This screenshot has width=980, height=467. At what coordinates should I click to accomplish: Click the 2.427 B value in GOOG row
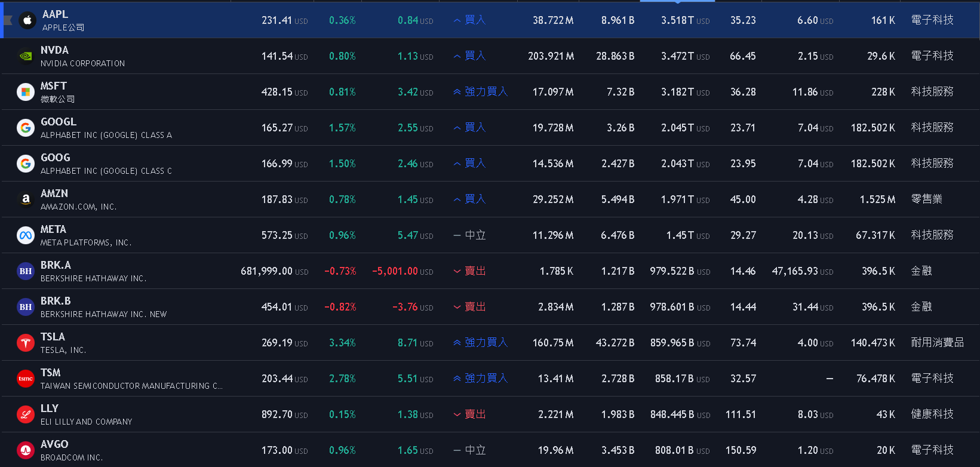click(x=618, y=164)
